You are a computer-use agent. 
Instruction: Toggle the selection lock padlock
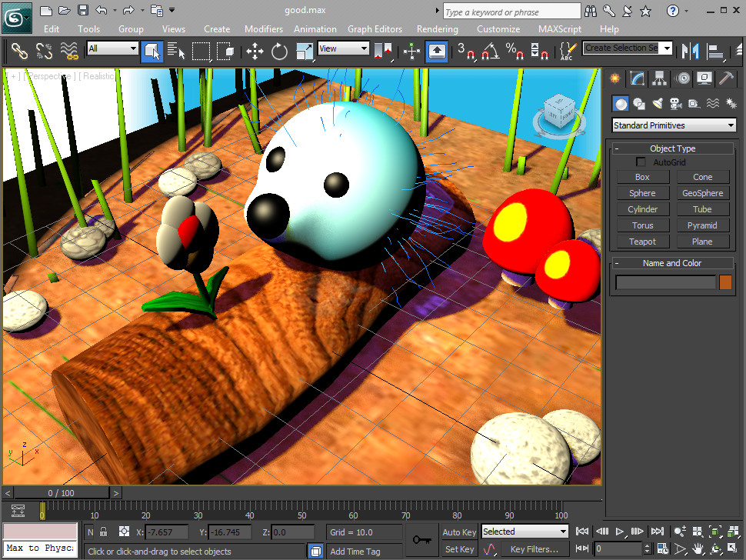tap(103, 532)
